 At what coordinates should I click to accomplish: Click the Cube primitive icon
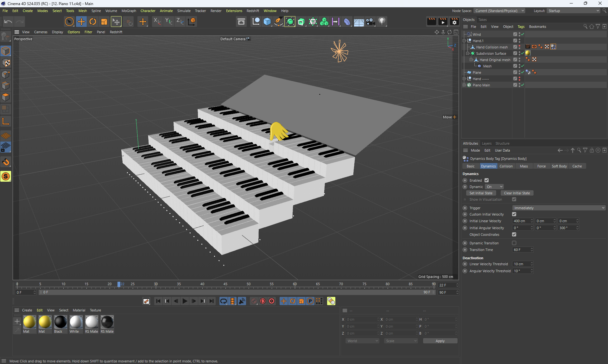(267, 22)
